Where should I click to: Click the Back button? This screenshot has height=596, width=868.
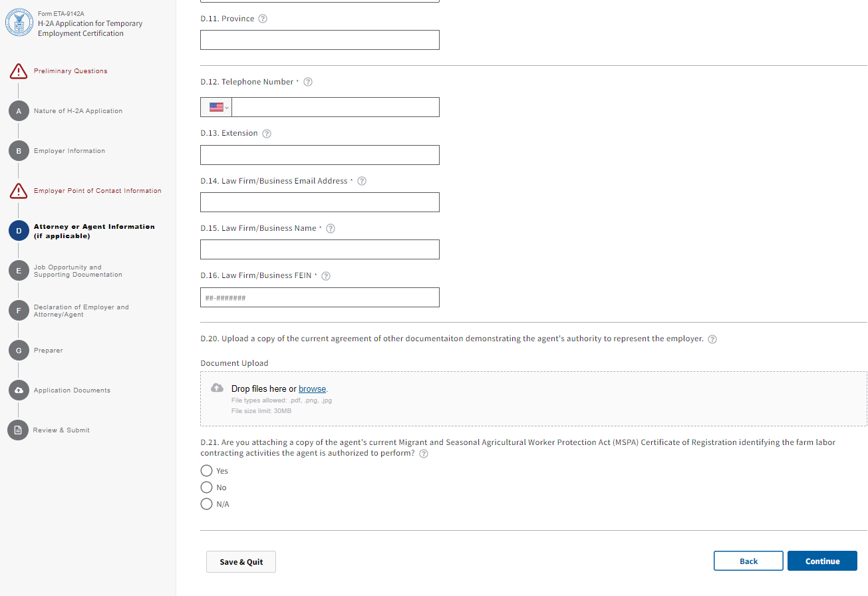click(x=748, y=561)
